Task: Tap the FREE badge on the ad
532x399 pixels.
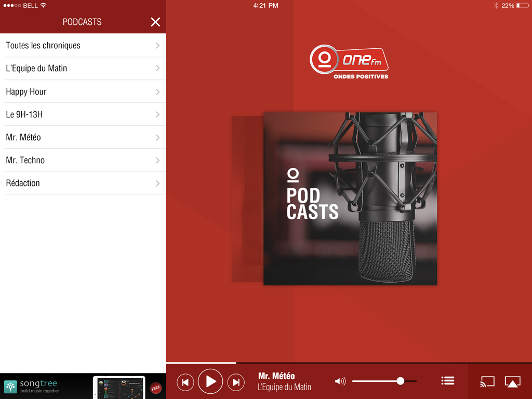Action: [156, 388]
